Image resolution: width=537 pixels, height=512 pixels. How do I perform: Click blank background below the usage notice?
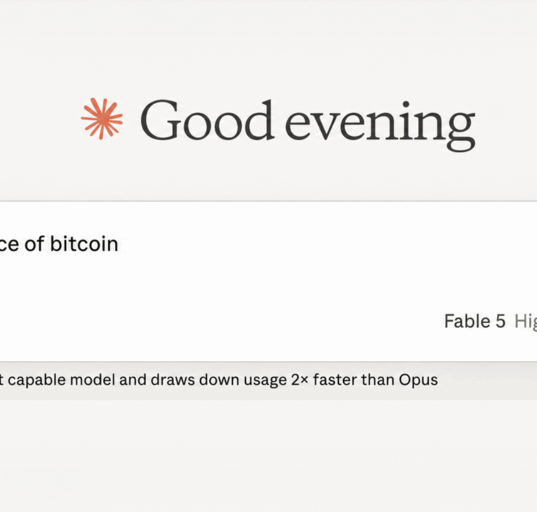pos(268,455)
